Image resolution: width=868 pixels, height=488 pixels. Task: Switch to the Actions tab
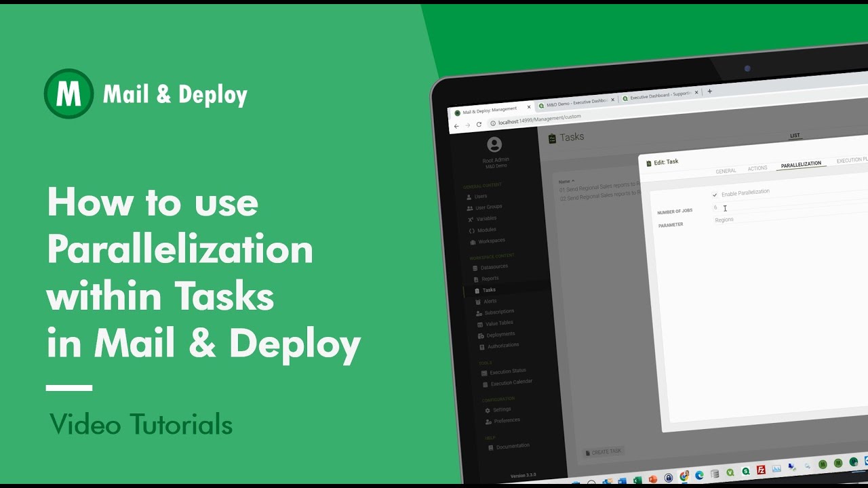click(x=757, y=168)
